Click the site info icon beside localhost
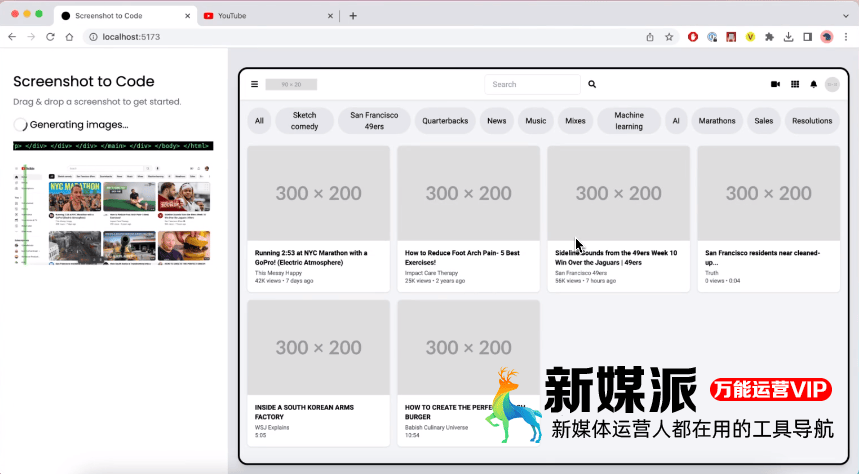 click(x=93, y=37)
